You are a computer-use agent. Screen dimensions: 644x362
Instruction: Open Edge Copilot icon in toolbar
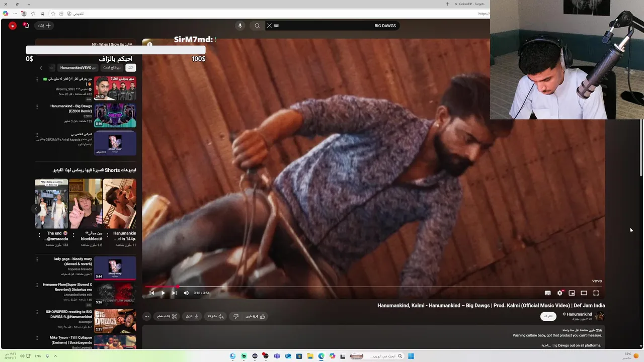[6, 14]
